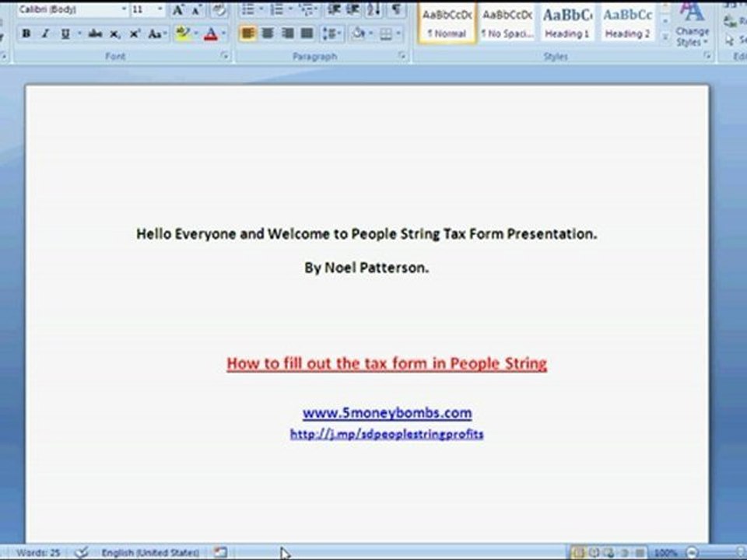Click the proofing errors checkmark icon
The image size is (747, 560).
pos(82,552)
